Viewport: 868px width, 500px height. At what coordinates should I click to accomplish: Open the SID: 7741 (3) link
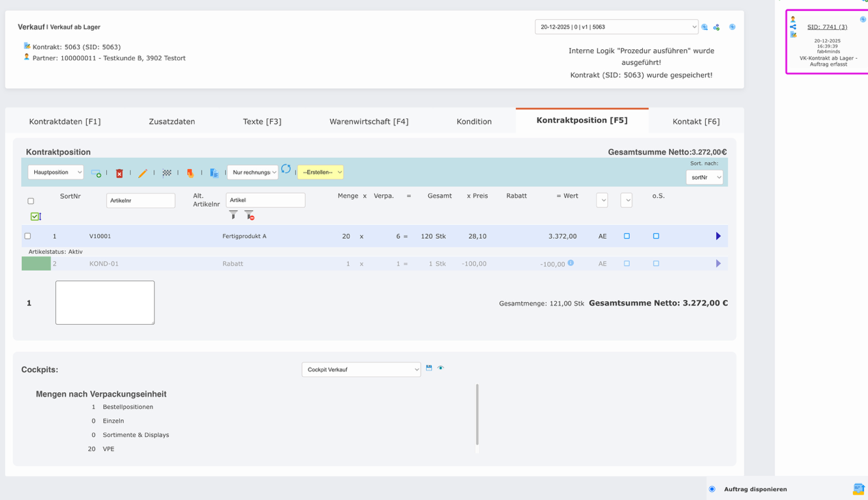[826, 27]
